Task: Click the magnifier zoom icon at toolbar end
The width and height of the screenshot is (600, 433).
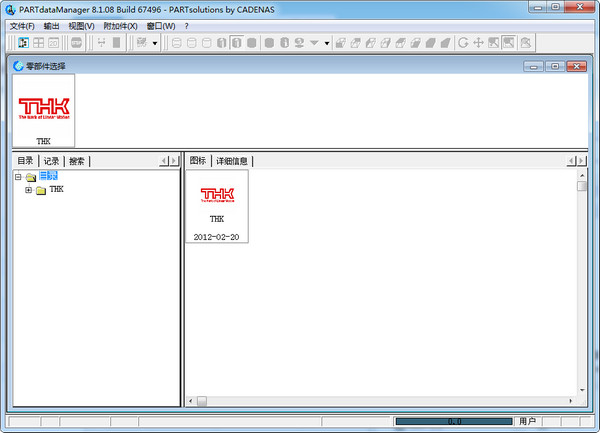Action: [x=526, y=42]
